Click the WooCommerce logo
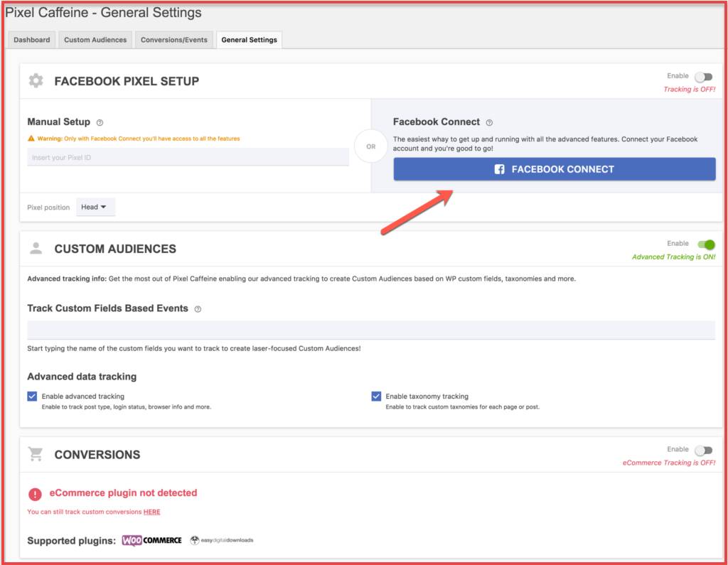Viewport: 728px width, 565px height. tap(152, 540)
